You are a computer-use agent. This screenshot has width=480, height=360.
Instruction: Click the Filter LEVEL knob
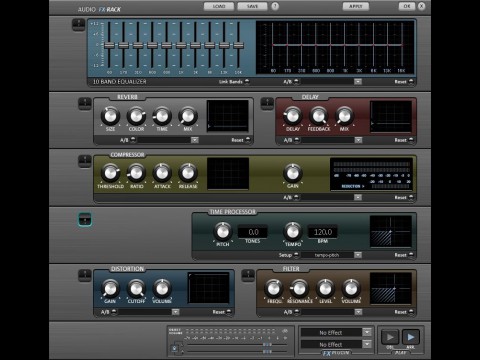tap(325, 289)
